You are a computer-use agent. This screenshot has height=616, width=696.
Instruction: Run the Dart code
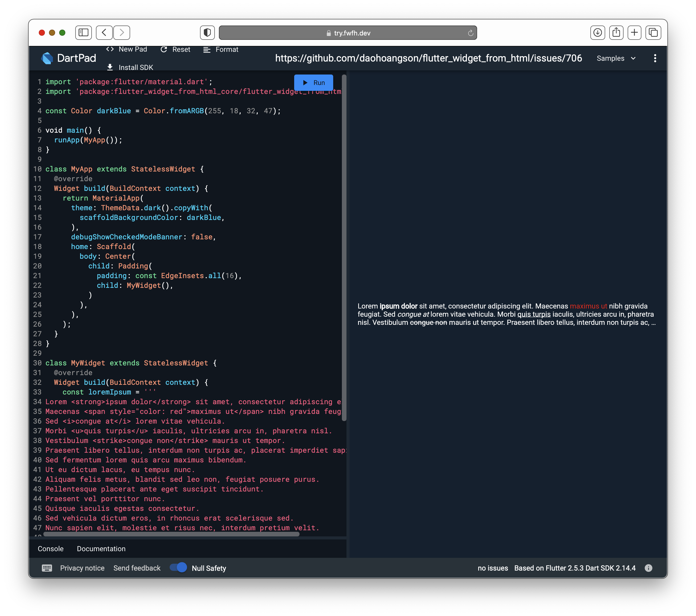tap(313, 83)
